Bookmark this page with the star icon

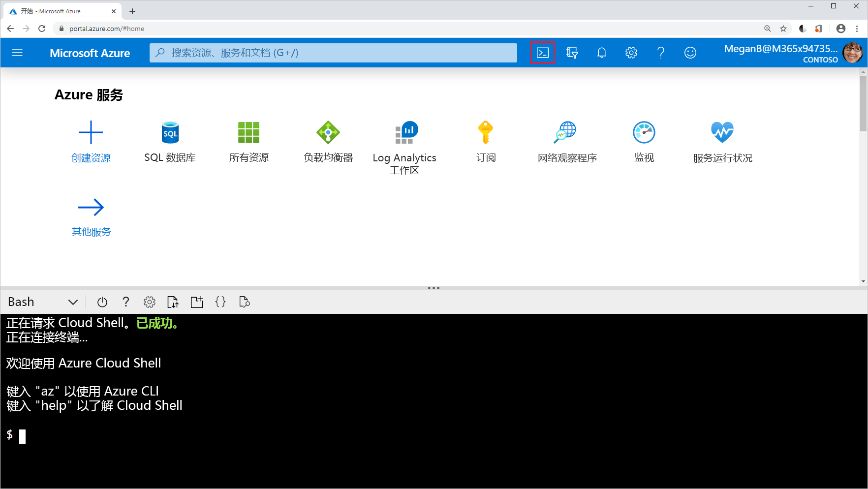[783, 29]
